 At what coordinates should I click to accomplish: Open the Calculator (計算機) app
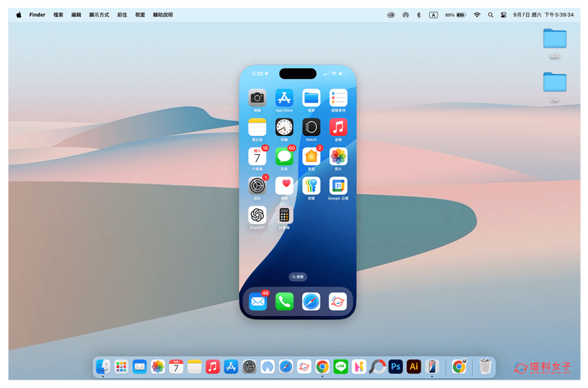pos(284,216)
